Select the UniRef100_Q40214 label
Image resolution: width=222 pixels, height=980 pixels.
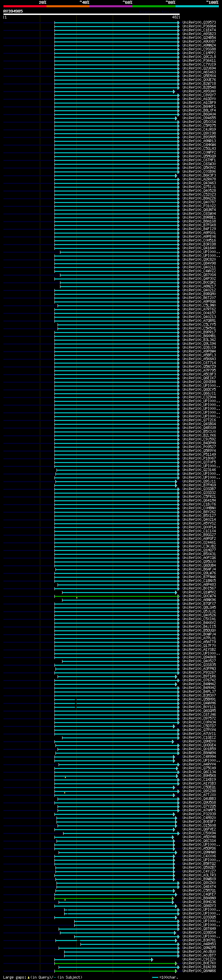coord(199,519)
